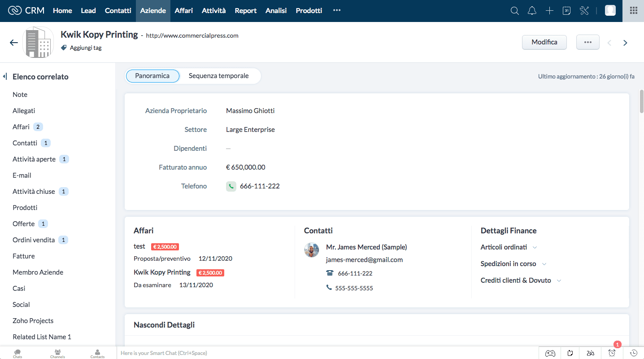Click James Merced contact avatar
Viewport: 644px width, 359px height.
click(x=312, y=250)
